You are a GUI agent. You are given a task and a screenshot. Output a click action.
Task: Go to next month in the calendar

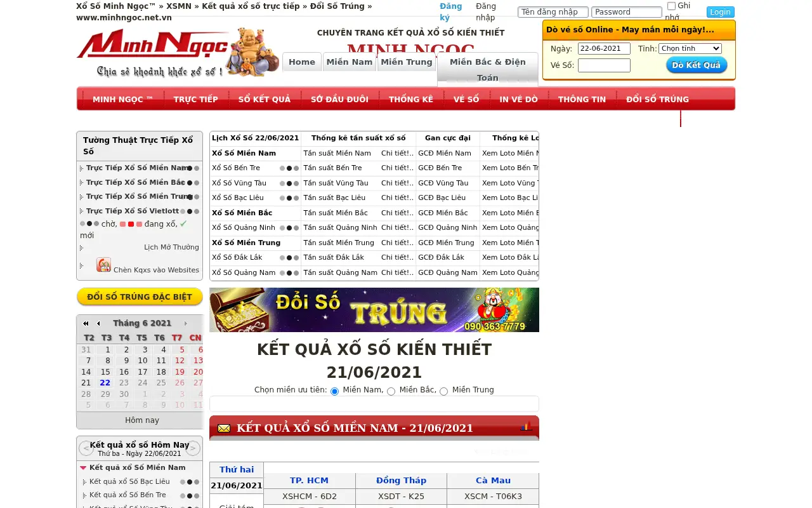pyautogui.click(x=186, y=323)
